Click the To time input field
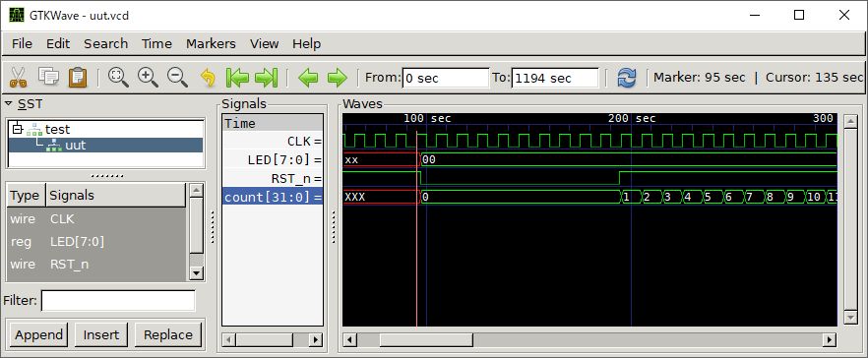This screenshot has height=358, width=868. coord(555,78)
